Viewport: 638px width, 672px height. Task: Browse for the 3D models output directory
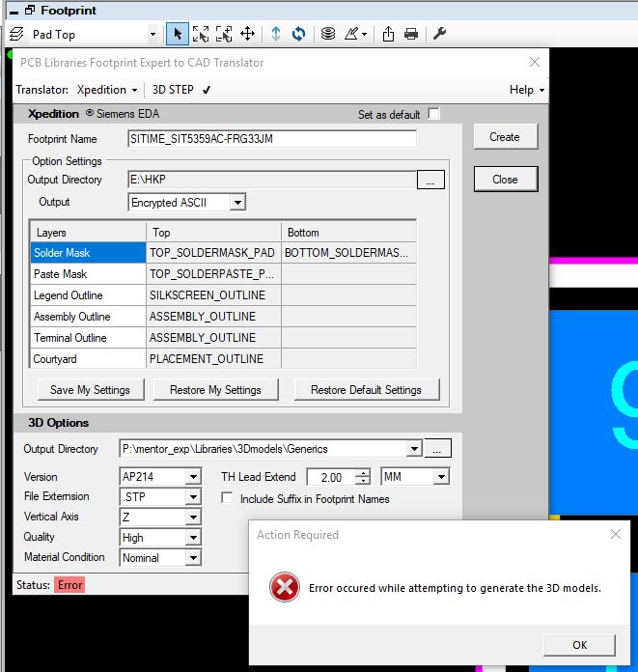(x=437, y=449)
